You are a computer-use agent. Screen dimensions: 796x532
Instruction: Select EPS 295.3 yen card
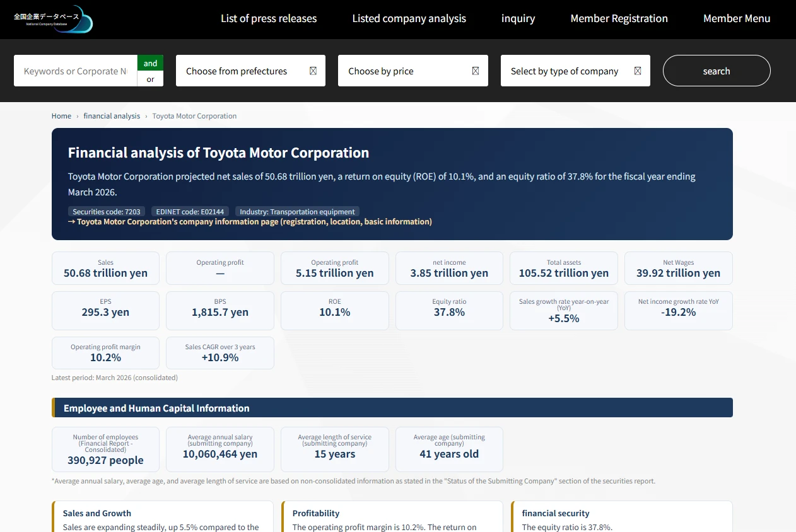(105, 311)
